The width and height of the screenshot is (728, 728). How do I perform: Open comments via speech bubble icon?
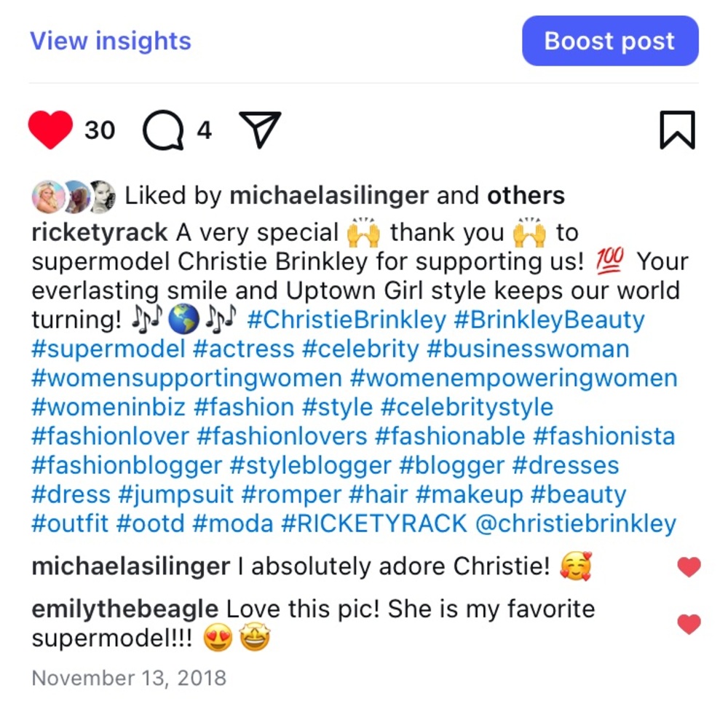162,130
